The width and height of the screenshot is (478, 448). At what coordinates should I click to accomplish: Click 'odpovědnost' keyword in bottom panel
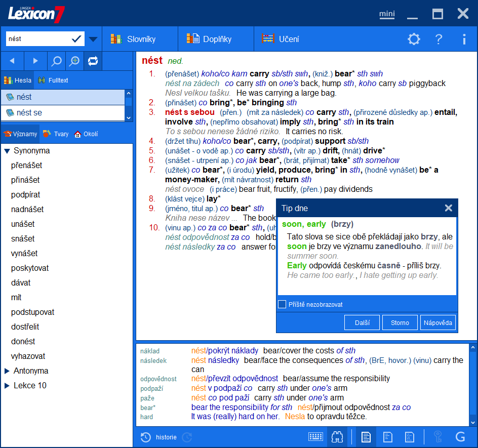click(158, 379)
